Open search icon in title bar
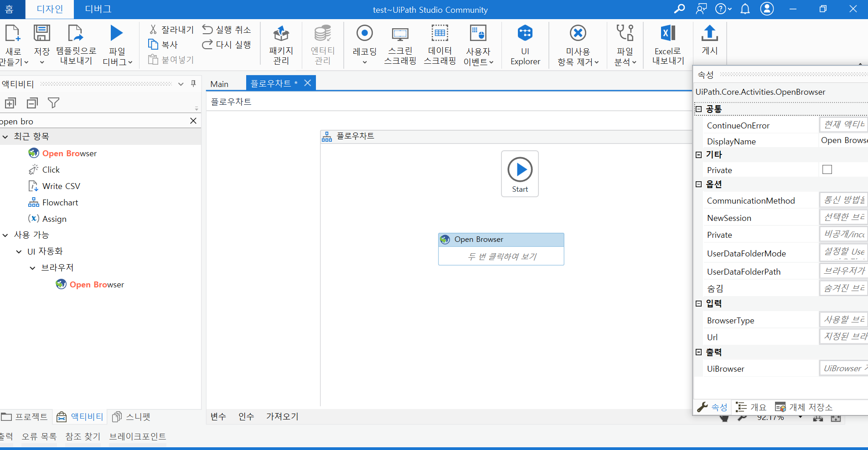The height and width of the screenshot is (450, 868). (x=679, y=9)
